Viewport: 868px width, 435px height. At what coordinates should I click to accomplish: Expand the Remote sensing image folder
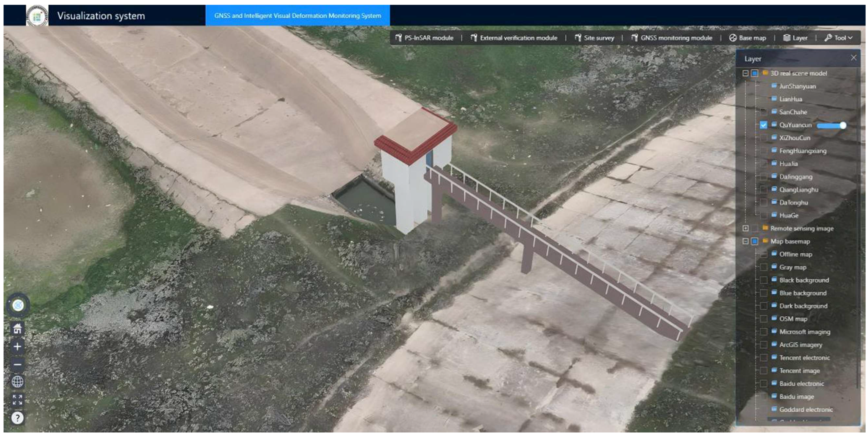coord(745,228)
